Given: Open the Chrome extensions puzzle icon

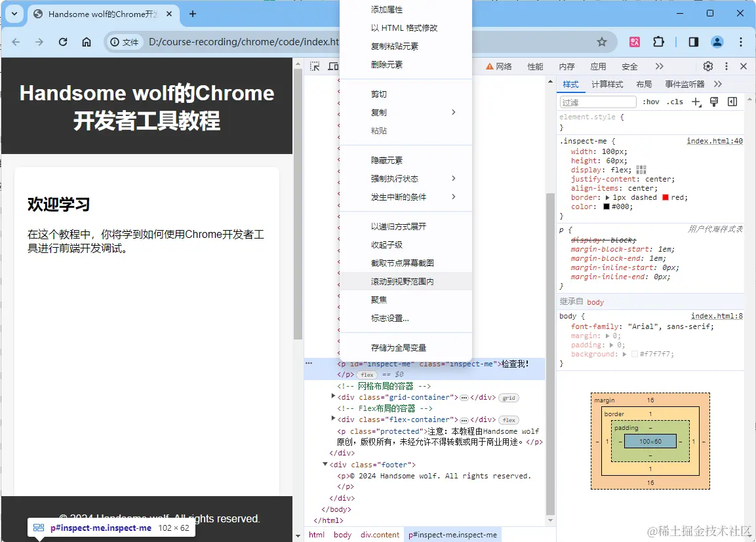Looking at the screenshot, I should [x=658, y=42].
